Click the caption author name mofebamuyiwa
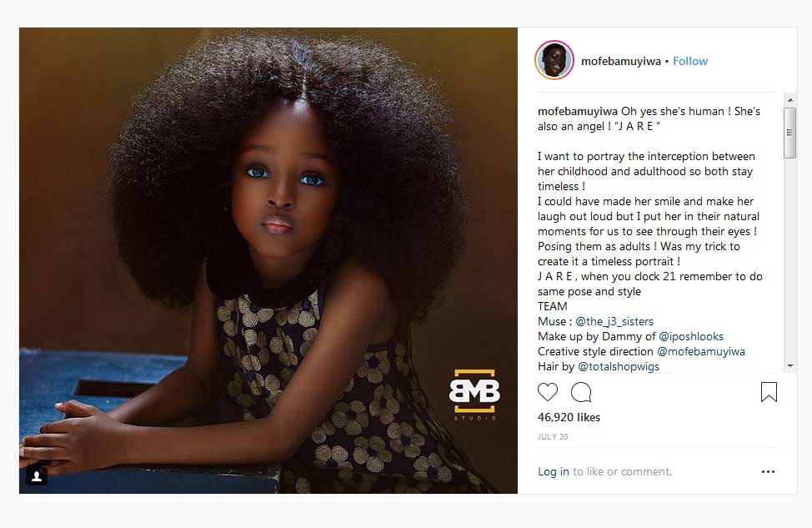812x528 pixels. point(578,112)
